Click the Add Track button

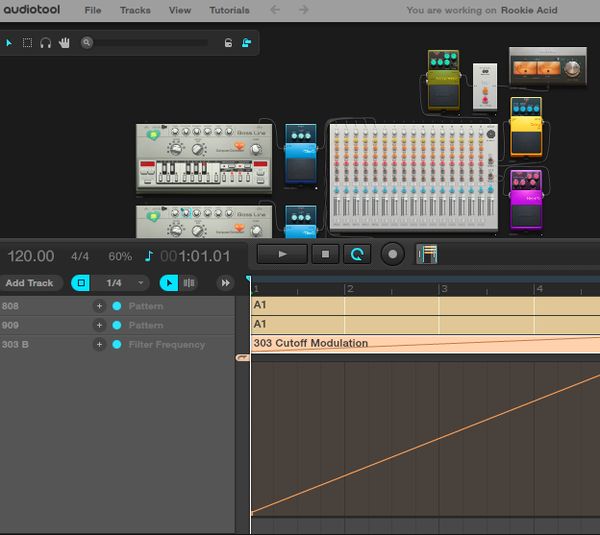click(x=31, y=283)
